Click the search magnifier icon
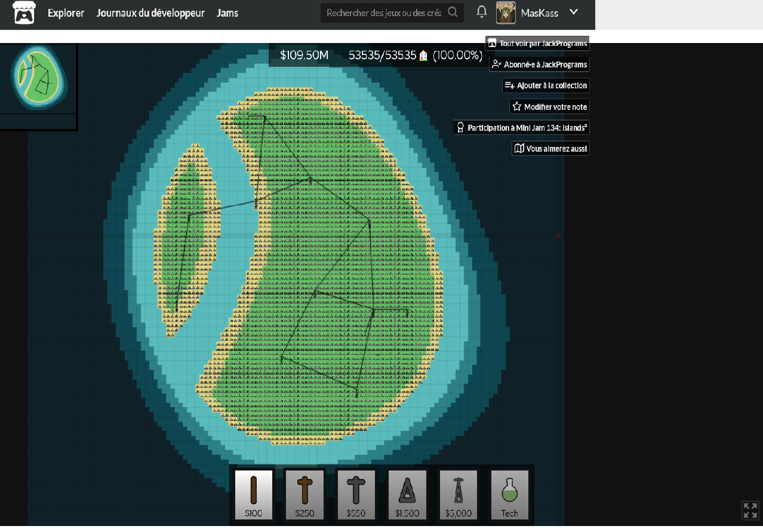 click(453, 12)
